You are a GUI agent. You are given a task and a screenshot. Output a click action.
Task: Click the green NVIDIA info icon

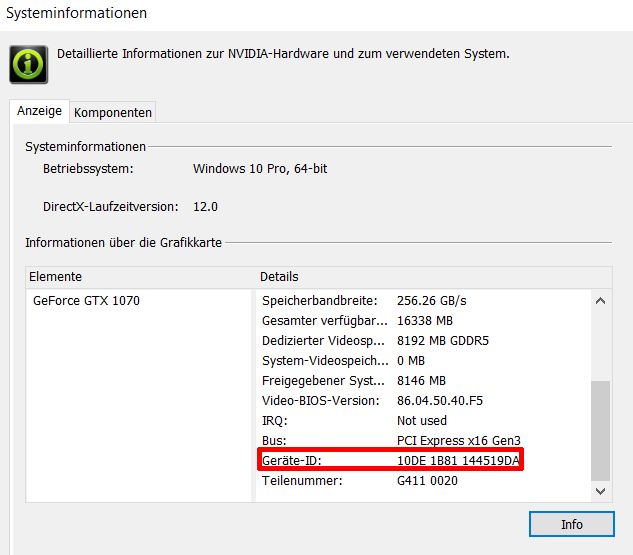tap(29, 64)
